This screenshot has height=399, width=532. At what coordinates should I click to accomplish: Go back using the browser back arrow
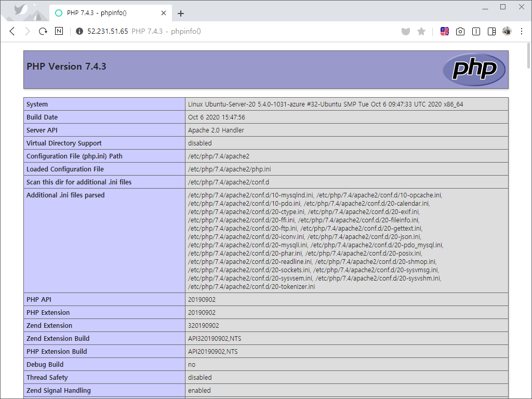[x=12, y=31]
